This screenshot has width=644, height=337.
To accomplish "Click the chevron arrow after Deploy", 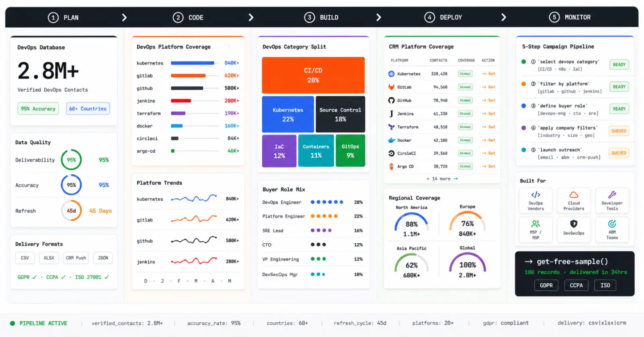I will pyautogui.click(x=503, y=17).
